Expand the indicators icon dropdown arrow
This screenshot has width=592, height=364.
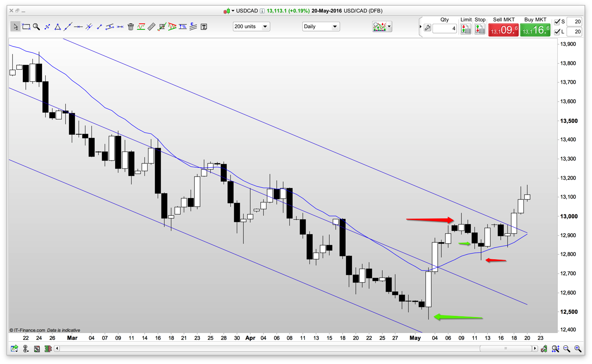[x=389, y=26]
